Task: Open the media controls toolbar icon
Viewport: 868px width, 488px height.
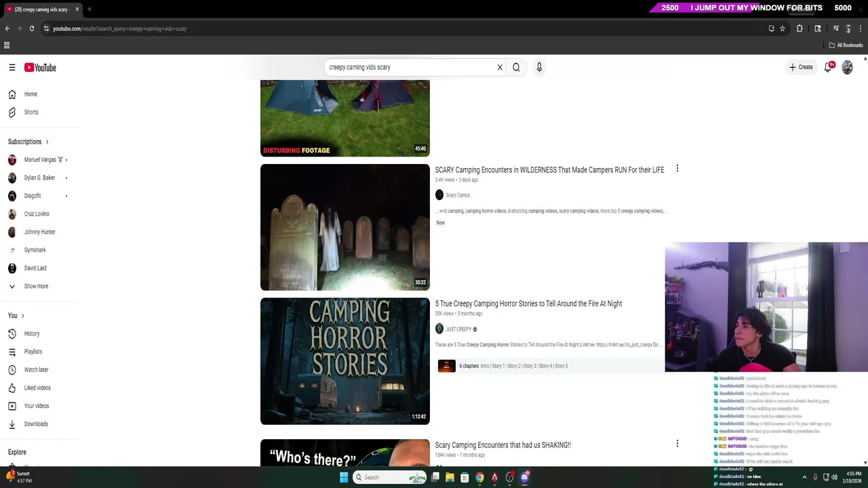Action: (x=836, y=28)
